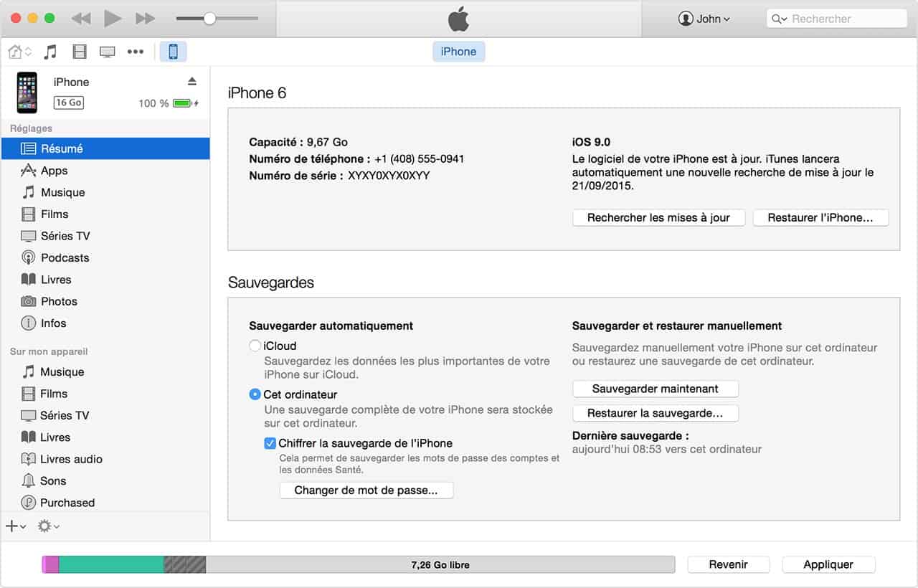This screenshot has height=588, width=918.
Task: Click the rewind playback button
Action: 82,19
